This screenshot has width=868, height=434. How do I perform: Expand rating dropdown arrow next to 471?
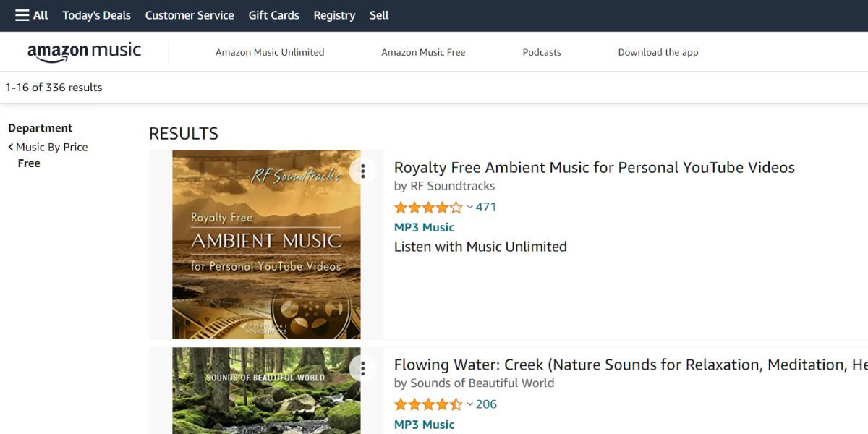469,208
